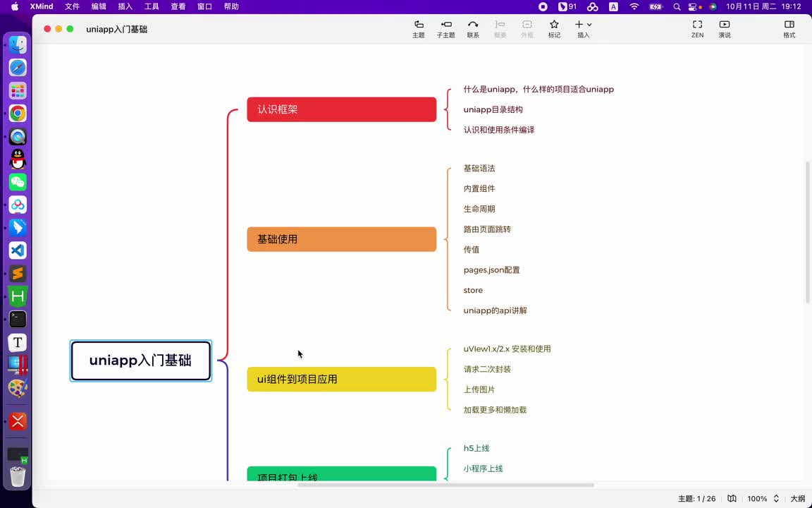Image resolution: width=812 pixels, height=508 pixels.
Task: Open the 查看 menu
Action: [x=178, y=7]
